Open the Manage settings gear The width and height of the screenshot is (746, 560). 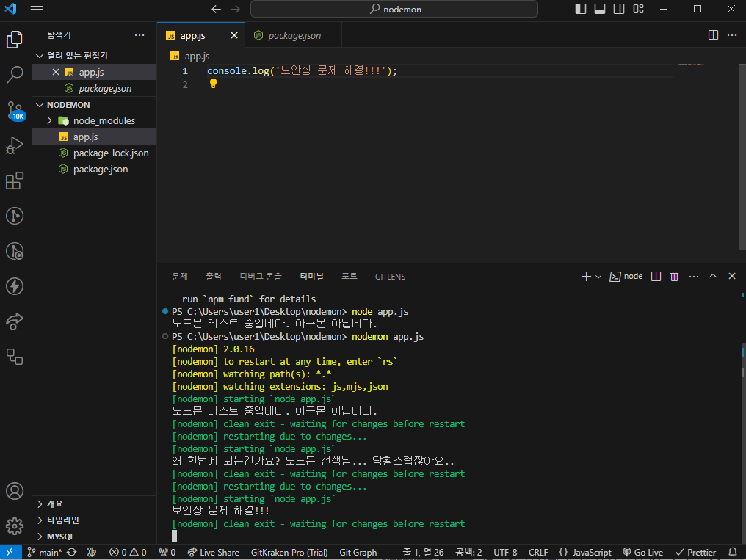click(x=15, y=526)
